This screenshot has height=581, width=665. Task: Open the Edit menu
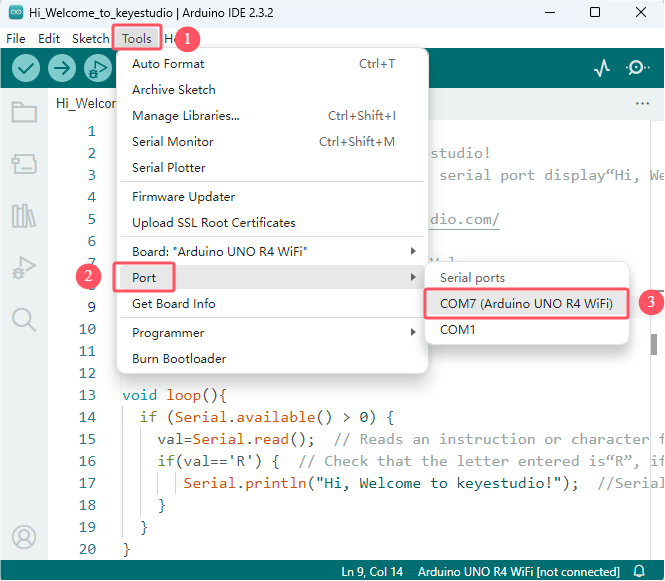tap(49, 39)
